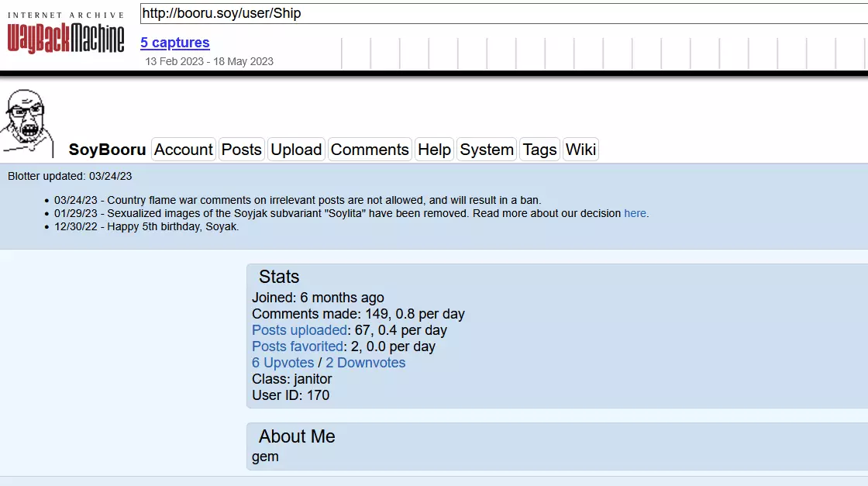Follow the 'here' link in blotter
This screenshot has width=868, height=486.
pyautogui.click(x=635, y=214)
